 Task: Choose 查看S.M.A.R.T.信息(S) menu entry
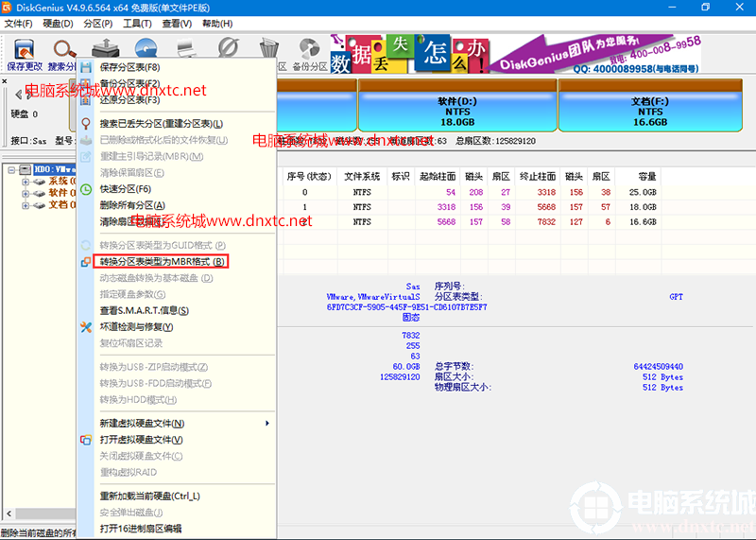coord(144,311)
